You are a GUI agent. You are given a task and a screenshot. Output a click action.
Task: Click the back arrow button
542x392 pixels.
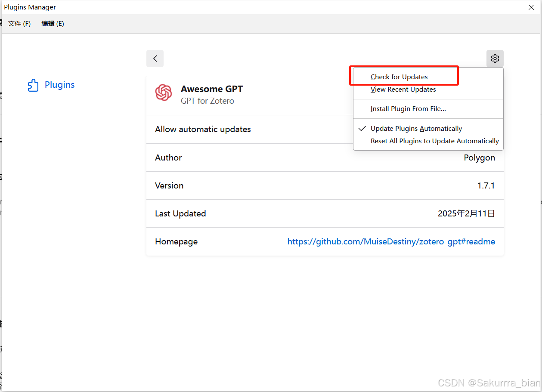(x=155, y=59)
